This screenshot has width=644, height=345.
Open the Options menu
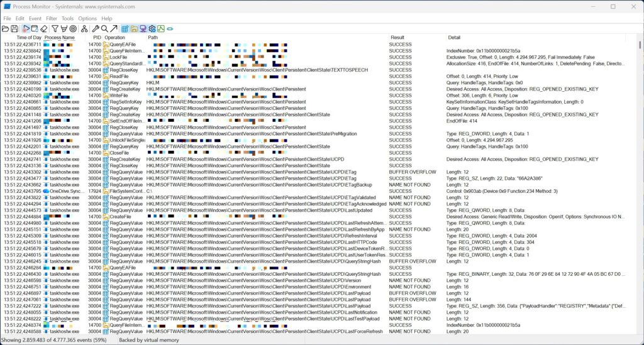coord(87,18)
